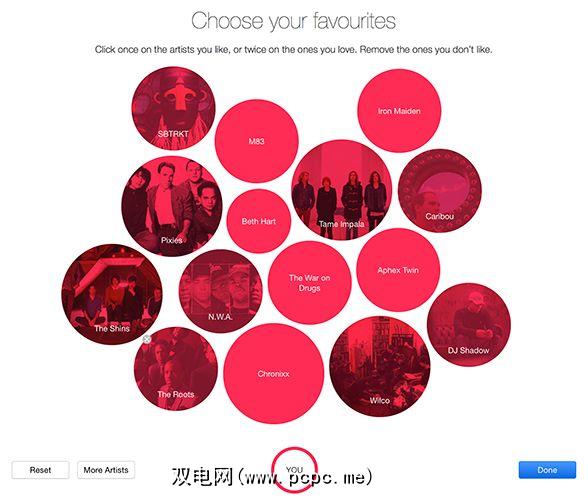Select the N.W.A. artist bubble
588x500 pixels.
(x=220, y=291)
